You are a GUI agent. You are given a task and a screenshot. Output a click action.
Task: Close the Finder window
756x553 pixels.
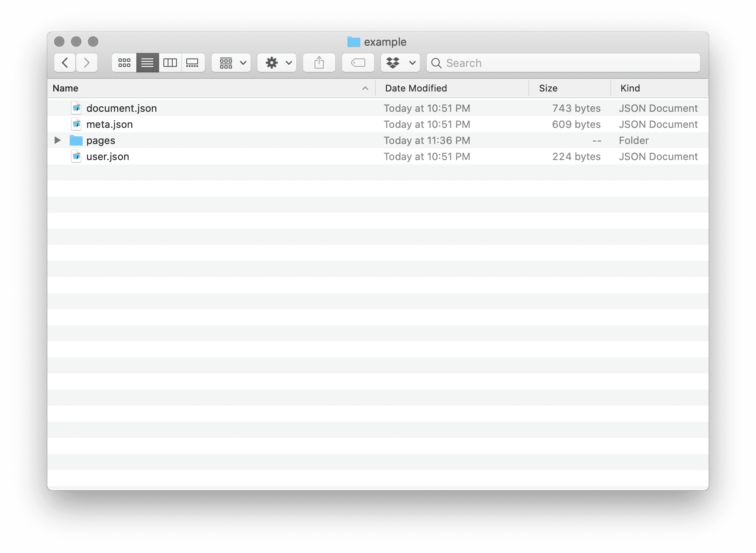[59, 41]
